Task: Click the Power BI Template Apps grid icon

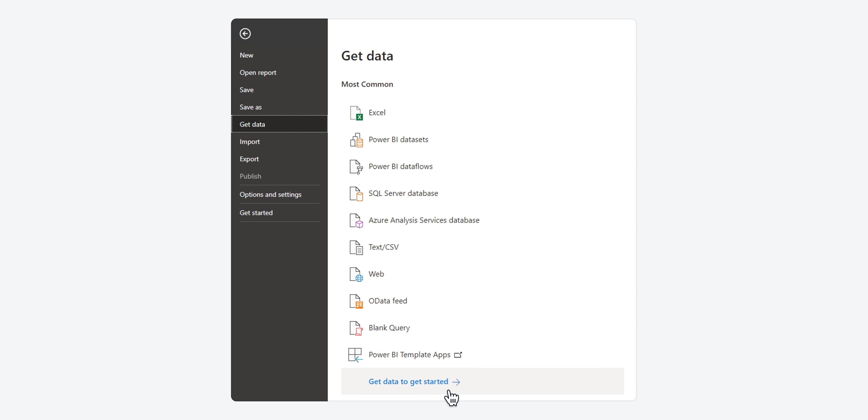Action: click(x=355, y=355)
